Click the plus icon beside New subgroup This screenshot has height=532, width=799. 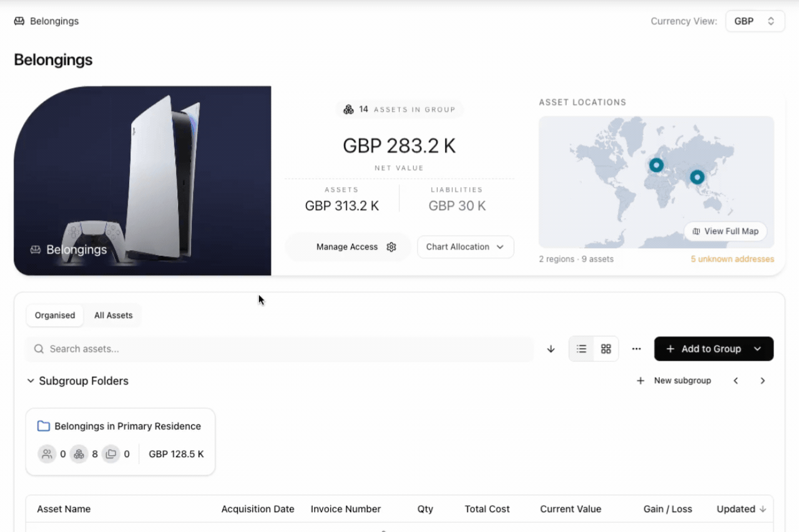[640, 380]
